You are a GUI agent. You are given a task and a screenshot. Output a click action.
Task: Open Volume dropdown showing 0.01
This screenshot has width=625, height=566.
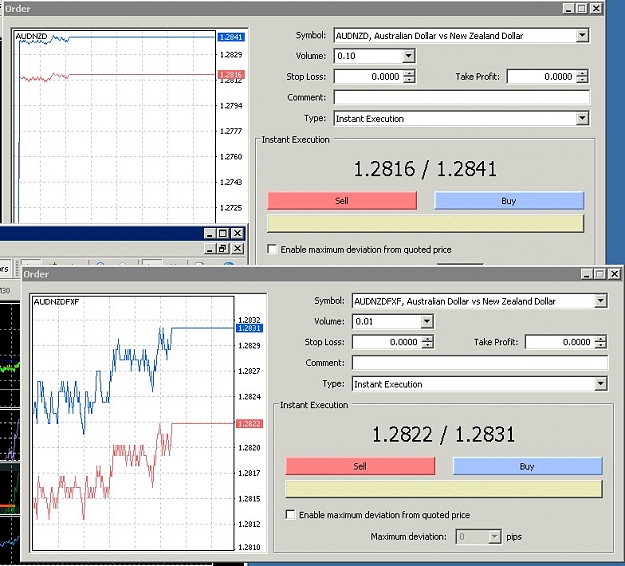pyautogui.click(x=427, y=321)
